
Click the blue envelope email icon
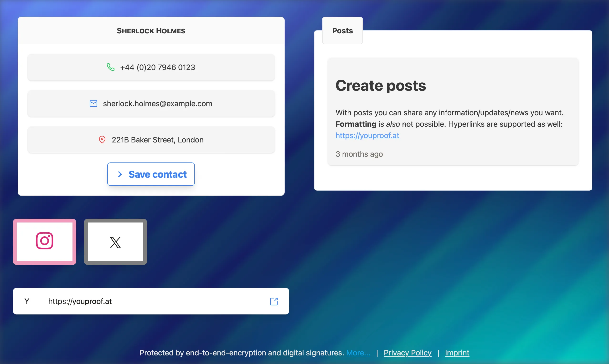pos(93,104)
